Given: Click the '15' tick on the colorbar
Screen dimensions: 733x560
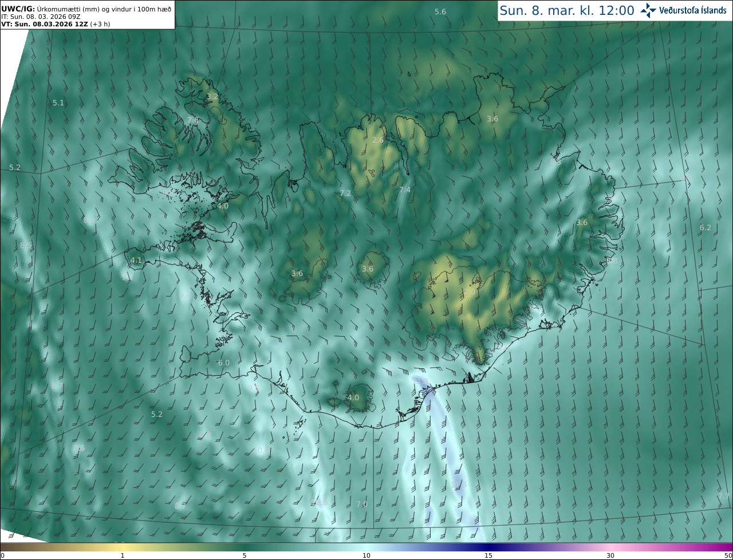Looking at the screenshot, I should coord(488,555).
